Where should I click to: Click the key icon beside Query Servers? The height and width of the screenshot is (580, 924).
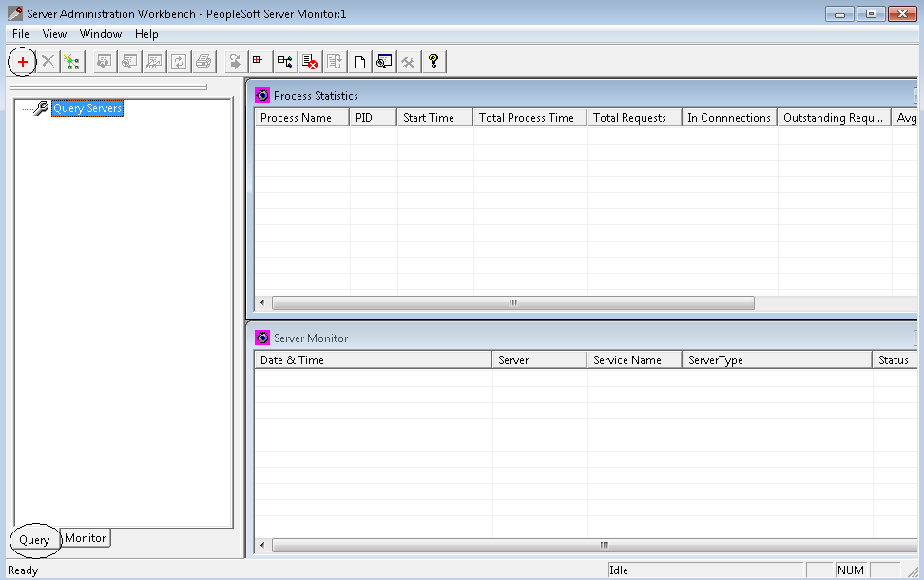click(x=41, y=108)
